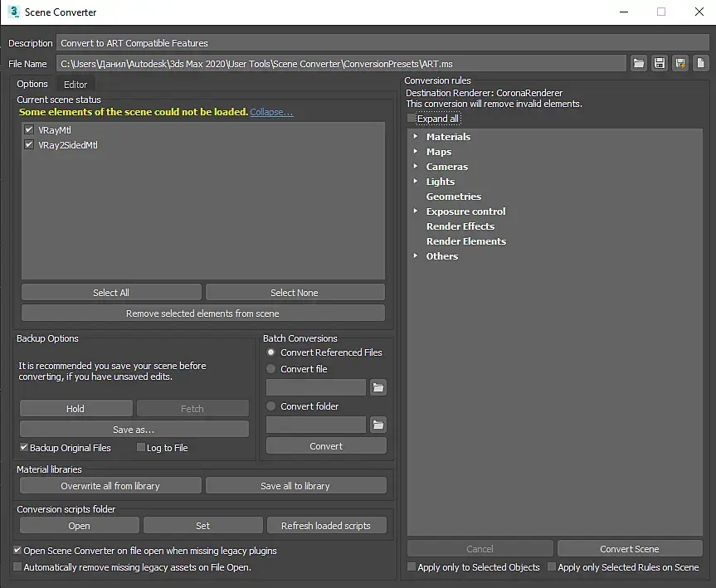Browse for file next to Convert file

377,387
